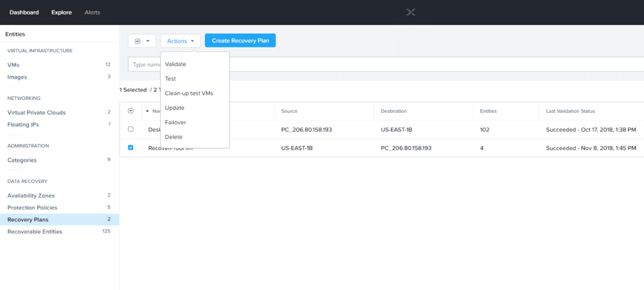
Task: Check the first recovery plan row checkbox
Action: (130, 129)
